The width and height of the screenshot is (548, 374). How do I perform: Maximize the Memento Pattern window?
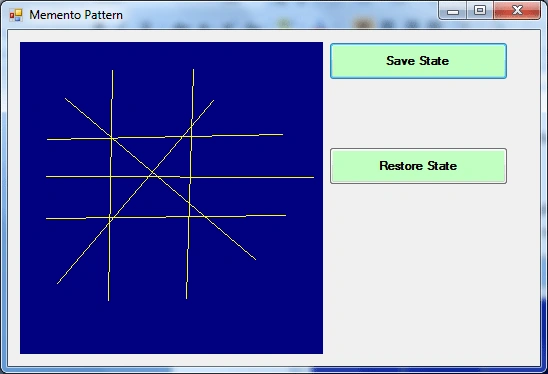click(x=480, y=11)
